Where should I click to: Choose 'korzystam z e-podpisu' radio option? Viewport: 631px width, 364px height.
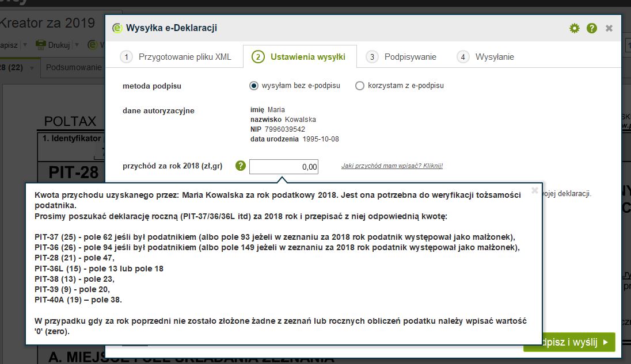tap(360, 86)
